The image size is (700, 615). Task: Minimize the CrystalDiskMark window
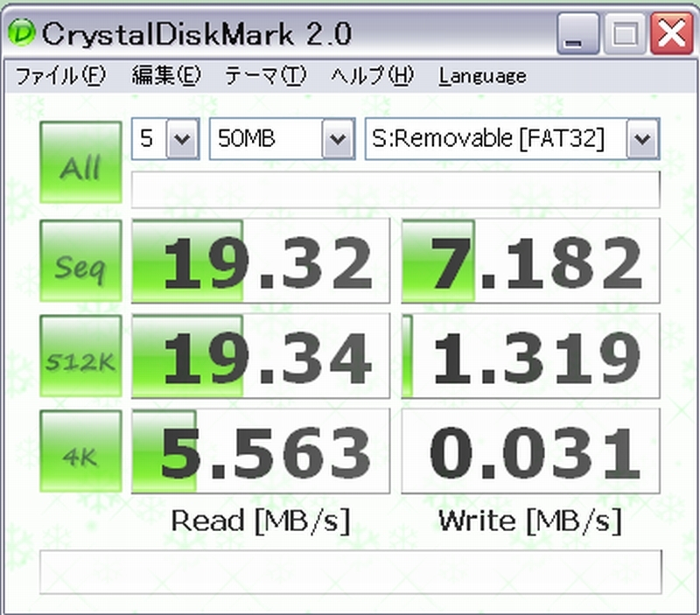(578, 34)
